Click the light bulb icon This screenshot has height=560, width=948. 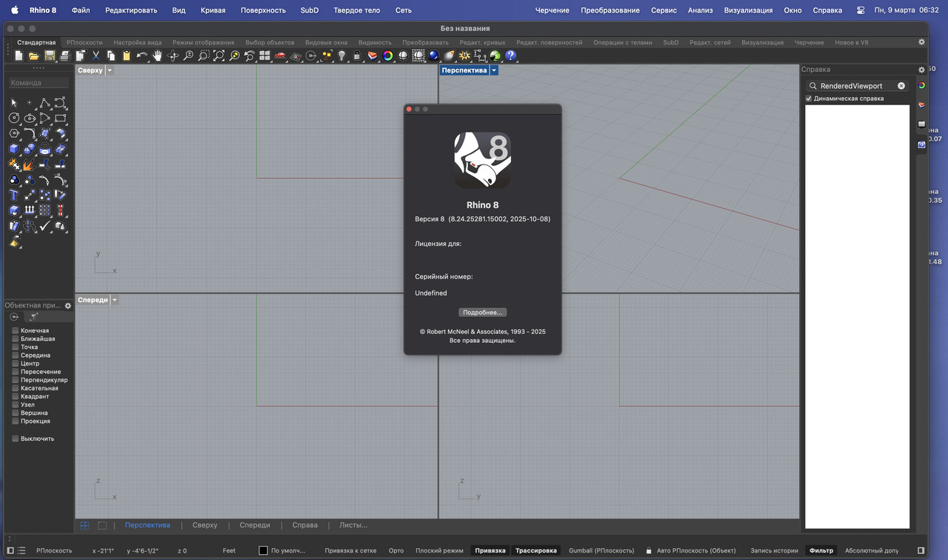(341, 56)
